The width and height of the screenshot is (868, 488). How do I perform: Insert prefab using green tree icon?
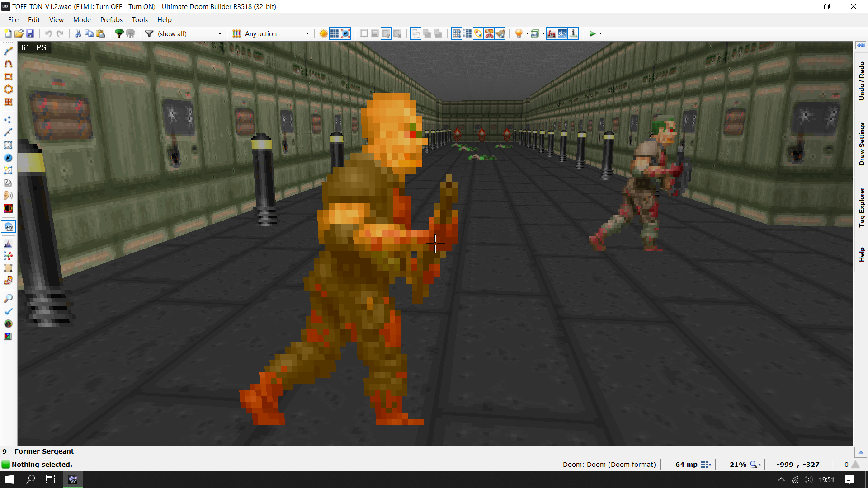point(119,33)
